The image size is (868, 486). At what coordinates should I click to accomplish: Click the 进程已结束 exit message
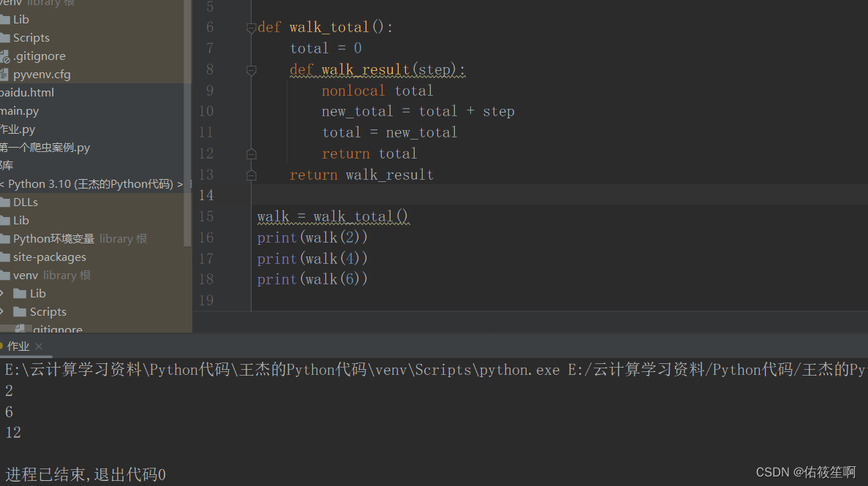(86, 475)
